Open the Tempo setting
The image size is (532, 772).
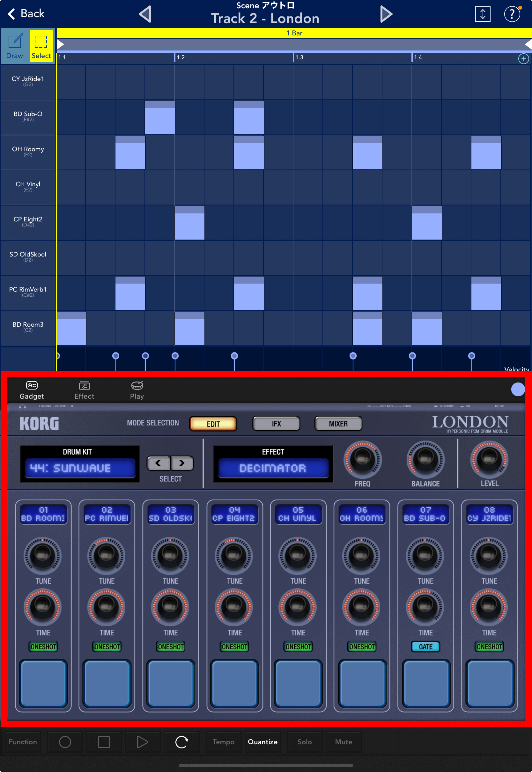[223, 742]
